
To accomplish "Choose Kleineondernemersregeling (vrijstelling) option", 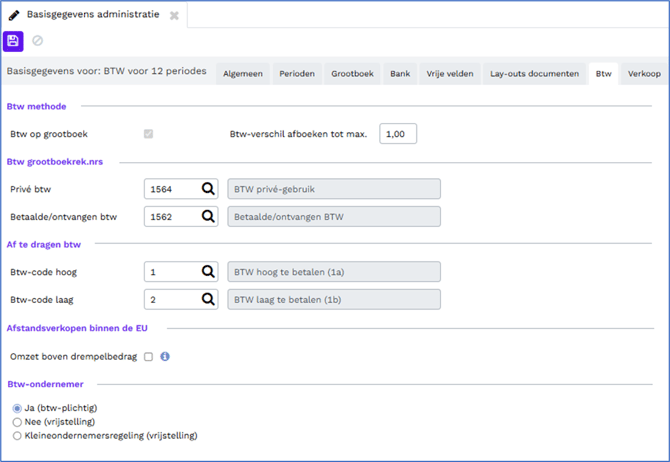I will (x=17, y=436).
